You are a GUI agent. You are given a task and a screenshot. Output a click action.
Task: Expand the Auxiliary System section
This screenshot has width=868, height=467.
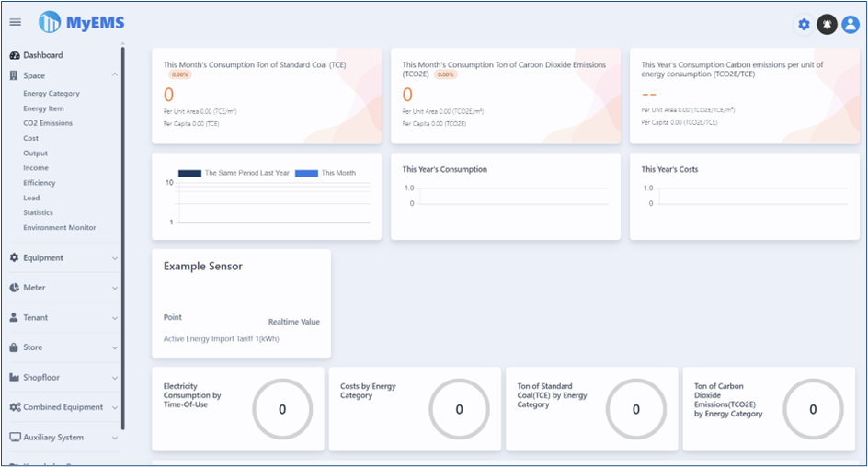[x=114, y=438]
